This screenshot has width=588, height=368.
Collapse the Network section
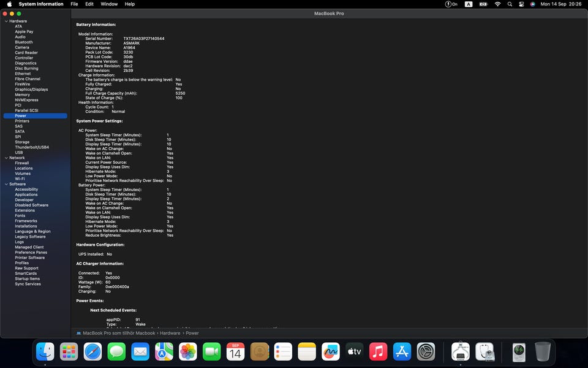pos(6,158)
